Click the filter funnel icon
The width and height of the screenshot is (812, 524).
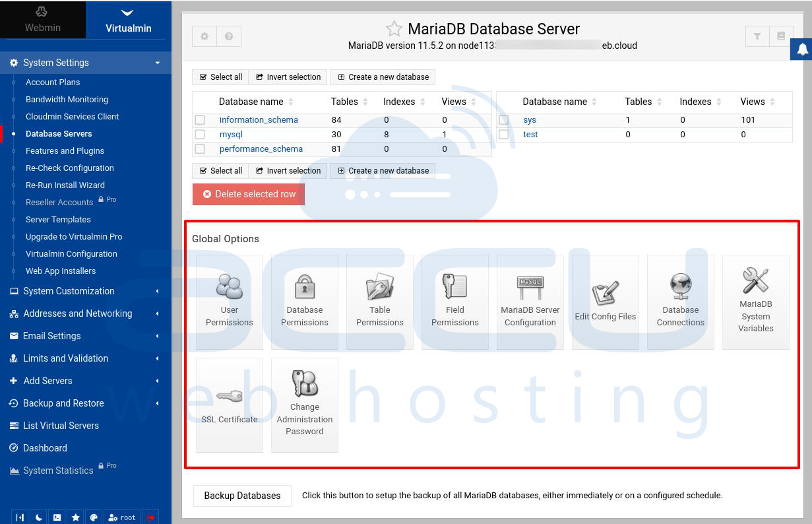[x=757, y=36]
